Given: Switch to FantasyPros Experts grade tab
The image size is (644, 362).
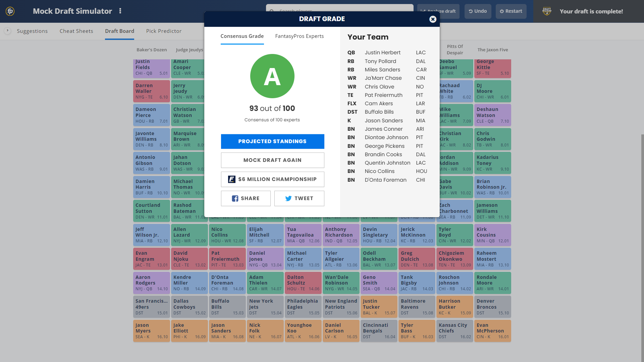Looking at the screenshot, I should [x=299, y=36].
